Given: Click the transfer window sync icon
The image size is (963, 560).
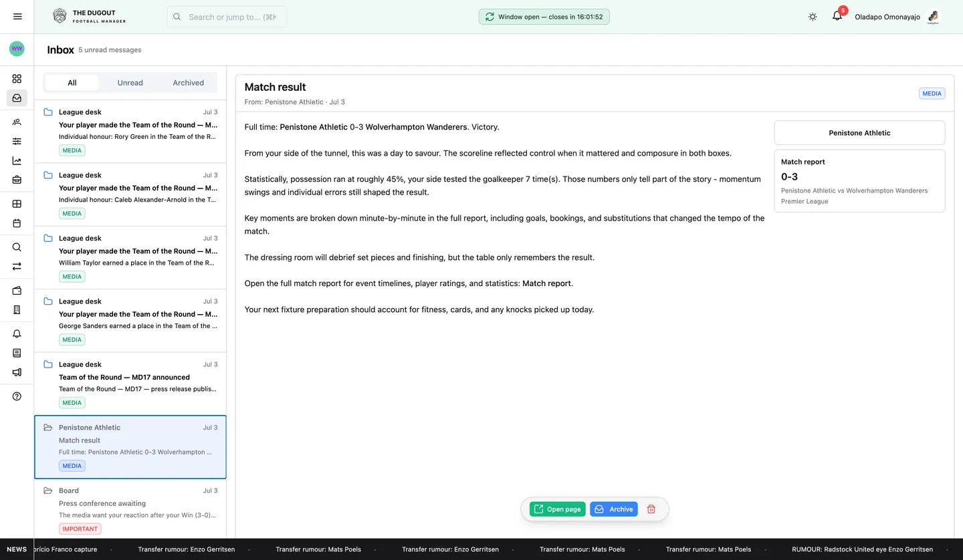Looking at the screenshot, I should pos(490,17).
